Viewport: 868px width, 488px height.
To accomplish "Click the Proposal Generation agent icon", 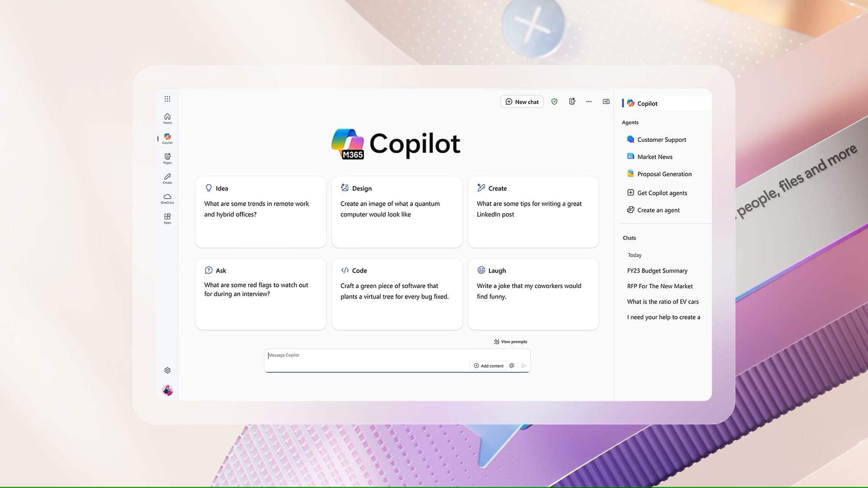I will [x=631, y=174].
